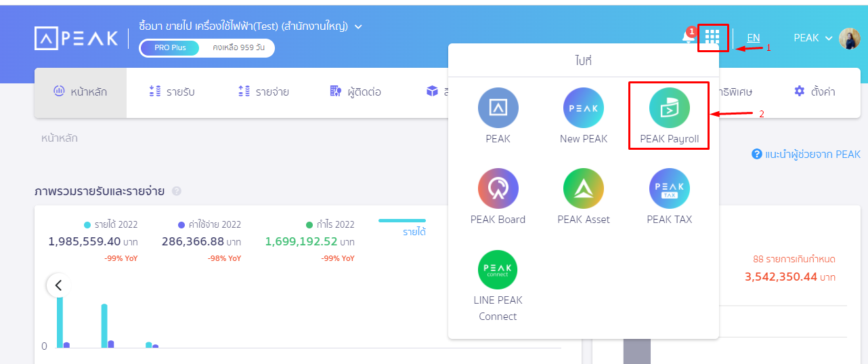Open the notification bell
This screenshot has height=364, width=868.
(689, 37)
